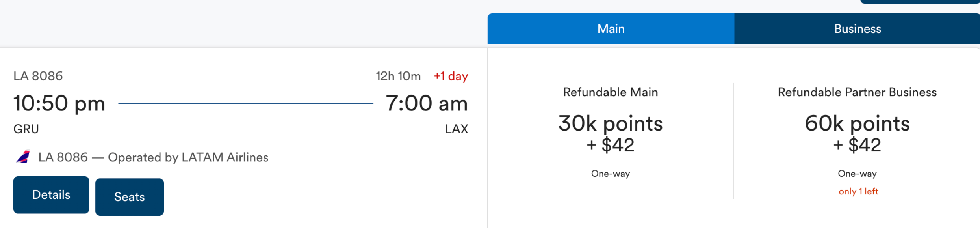The width and height of the screenshot is (980, 228).
Task: Click the One-way label under Main fare
Action: (611, 174)
